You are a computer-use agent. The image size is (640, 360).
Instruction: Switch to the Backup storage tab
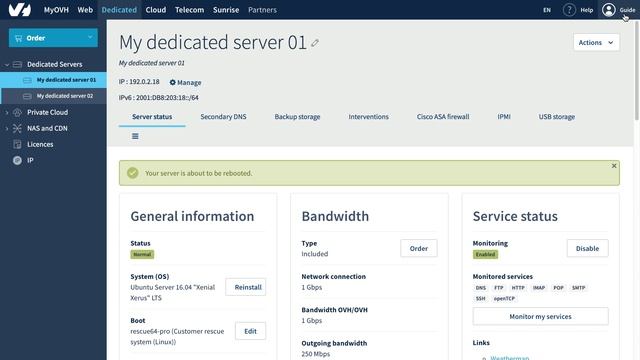(x=297, y=117)
